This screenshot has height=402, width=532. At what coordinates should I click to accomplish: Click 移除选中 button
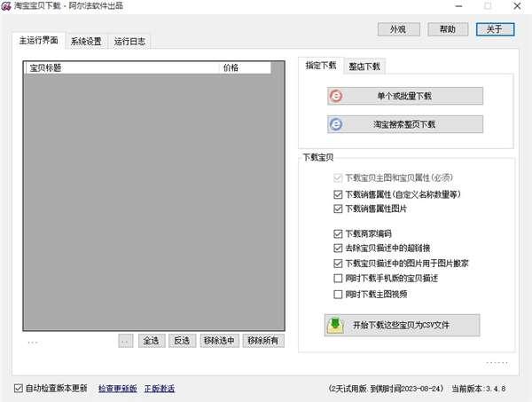(219, 341)
